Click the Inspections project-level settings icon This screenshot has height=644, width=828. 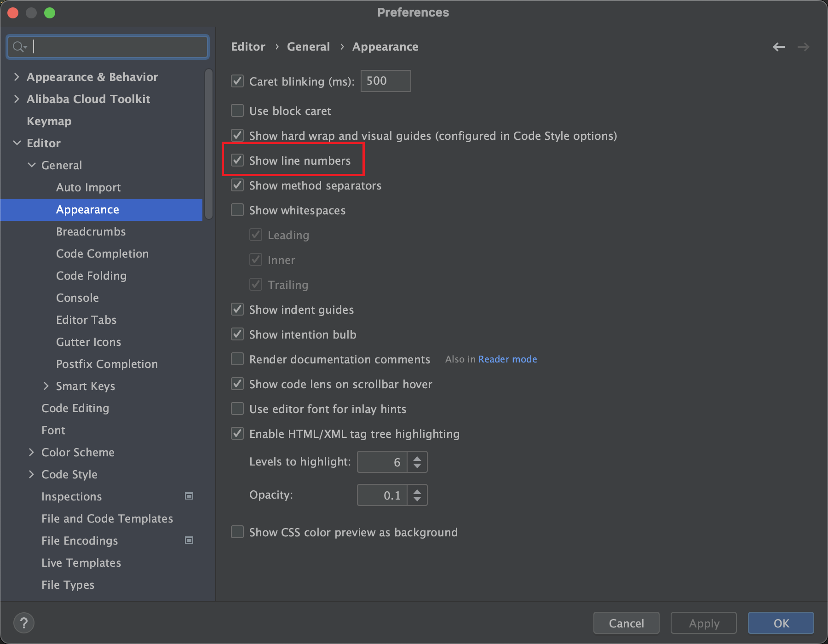pos(189,496)
